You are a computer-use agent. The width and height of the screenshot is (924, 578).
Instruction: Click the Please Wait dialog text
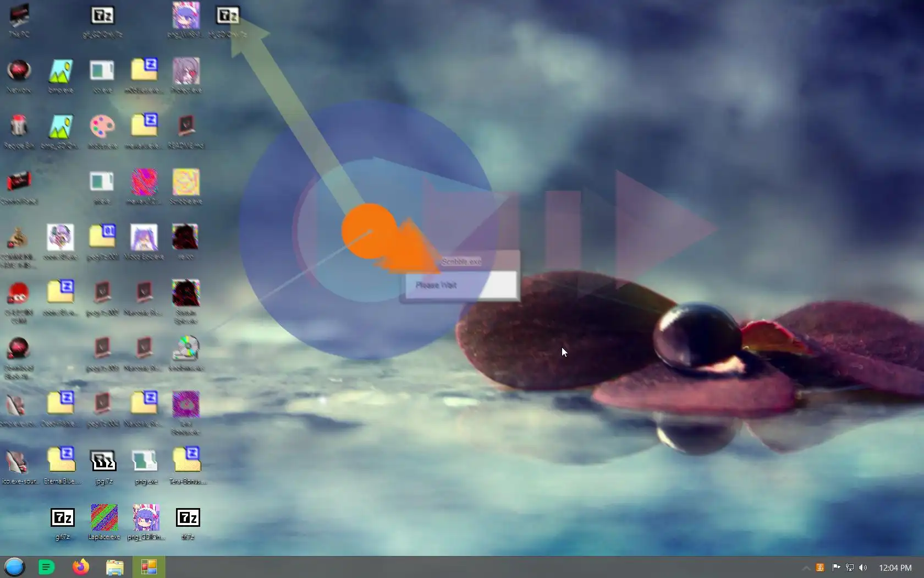[x=436, y=285]
